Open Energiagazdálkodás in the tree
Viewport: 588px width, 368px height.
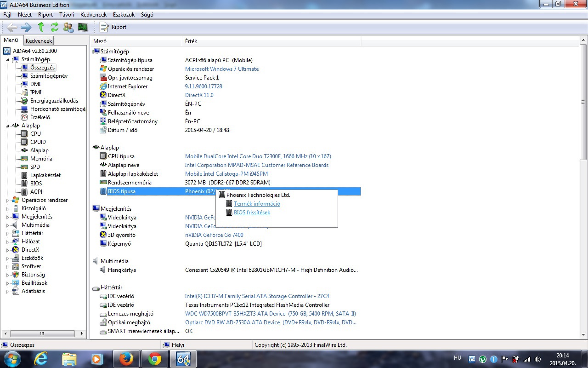(54, 101)
